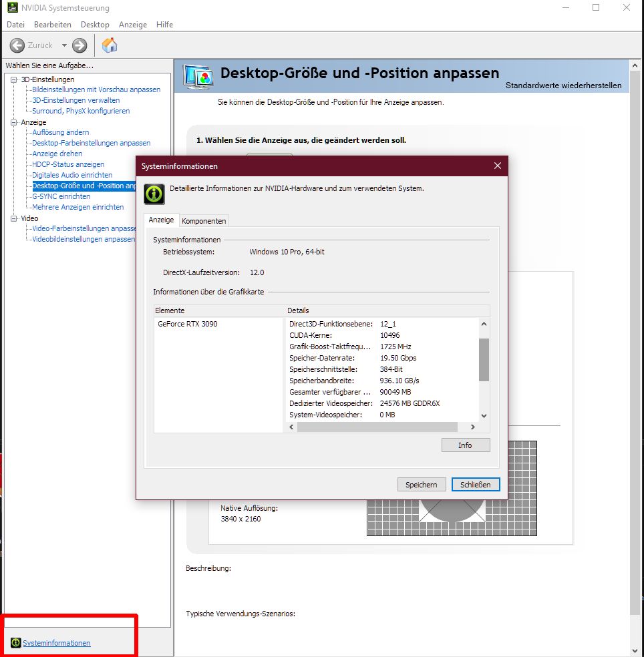Select the Direct3D-Funktionsebene row
644x657 pixels.
(x=343, y=324)
